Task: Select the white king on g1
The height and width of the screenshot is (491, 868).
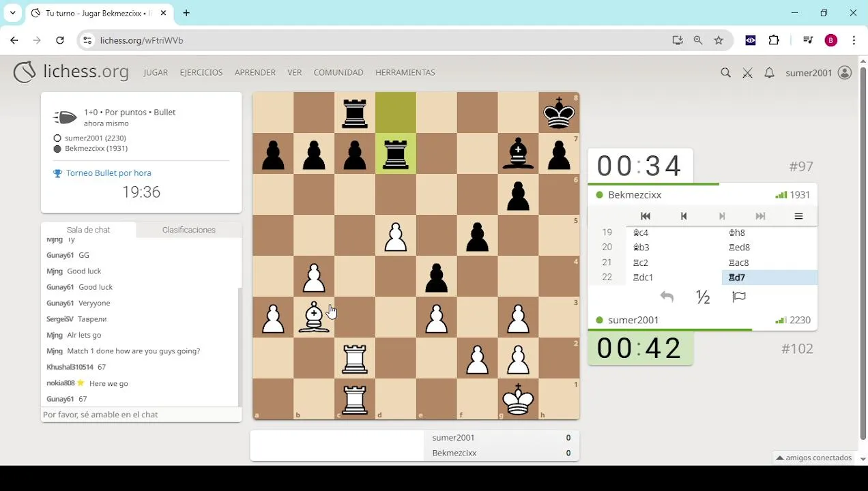Action: (x=519, y=399)
